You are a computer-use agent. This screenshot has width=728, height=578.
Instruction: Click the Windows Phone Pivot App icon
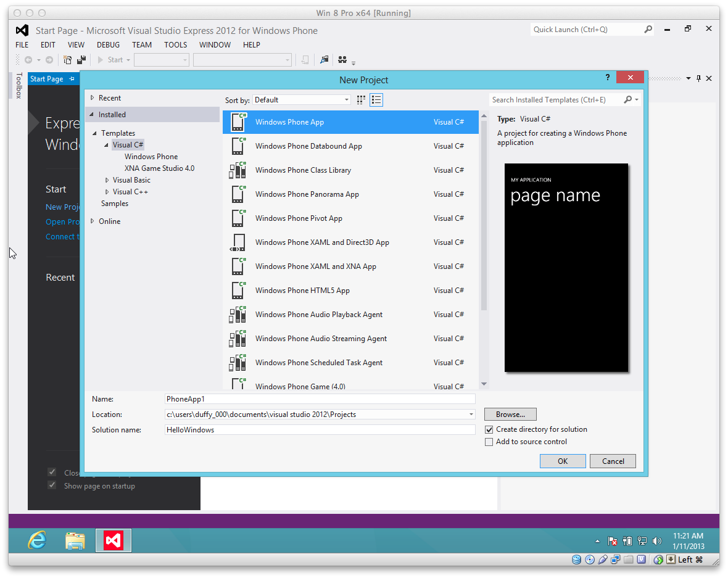tap(238, 218)
